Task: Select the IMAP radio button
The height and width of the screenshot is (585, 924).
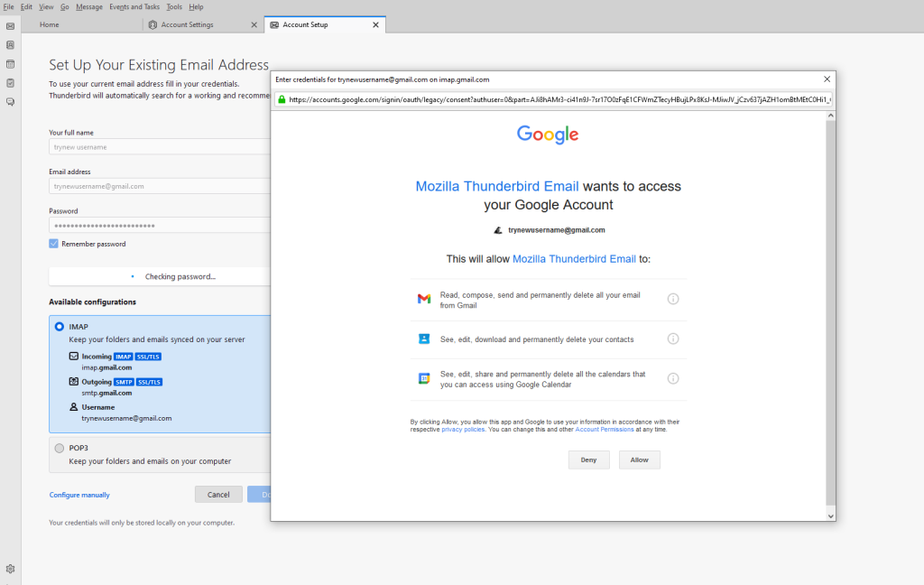Action: 60,327
